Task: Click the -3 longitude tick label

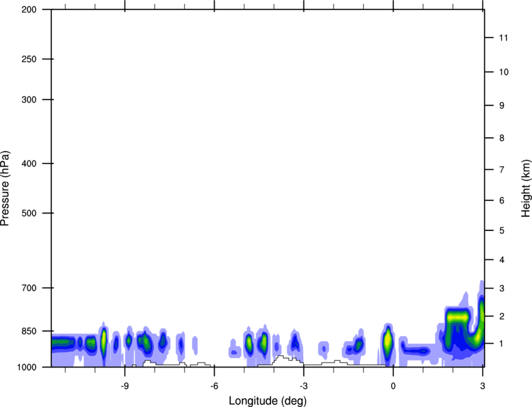Action: tap(304, 386)
